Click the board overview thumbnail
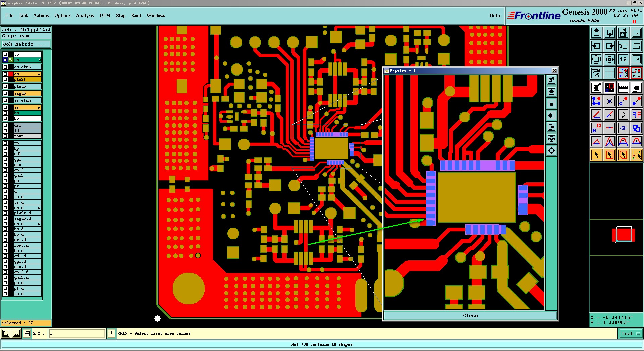The image size is (644, 351). (616, 237)
